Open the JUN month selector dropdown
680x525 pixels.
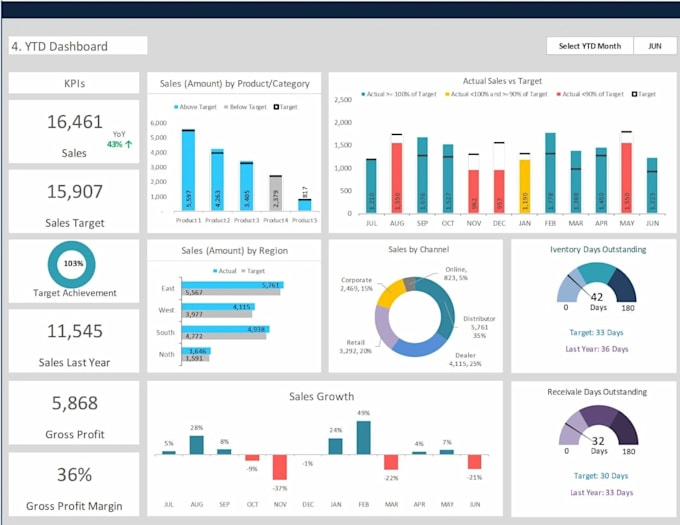[x=655, y=46]
